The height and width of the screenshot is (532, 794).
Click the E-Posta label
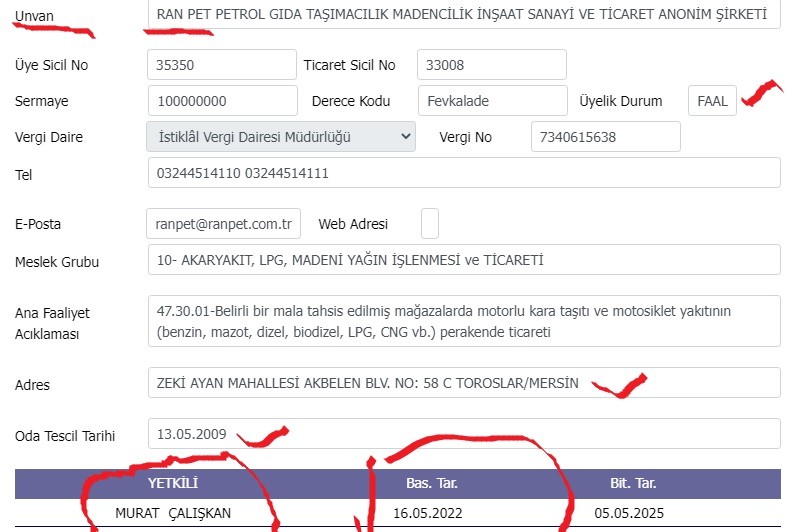click(x=38, y=224)
